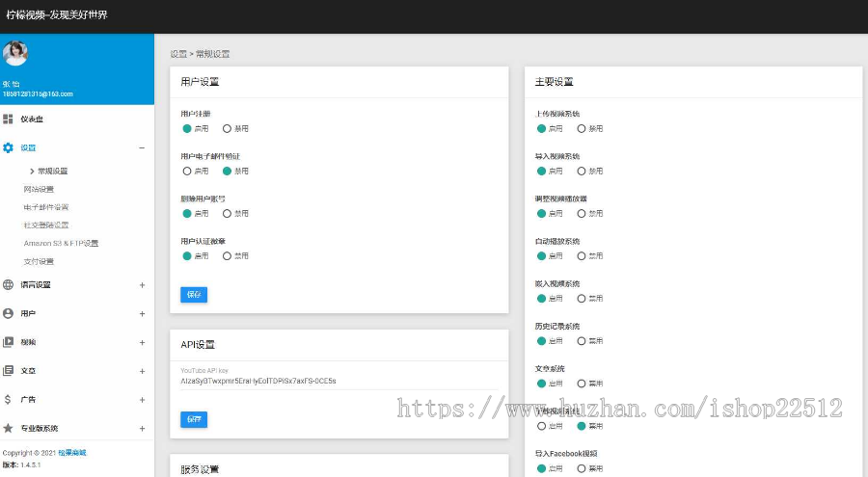868x477 pixels.
Task: Select 启用 for 用户认证徽章
Action: [187, 255]
